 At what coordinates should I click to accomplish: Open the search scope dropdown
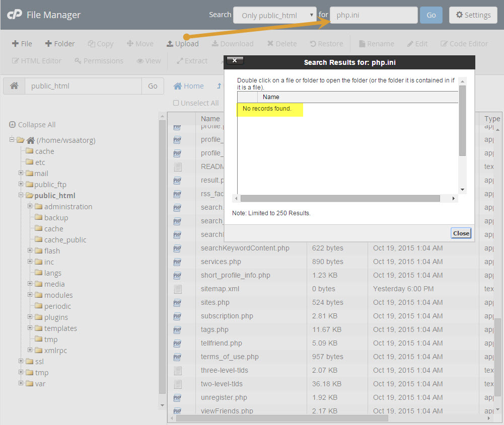[x=274, y=15]
